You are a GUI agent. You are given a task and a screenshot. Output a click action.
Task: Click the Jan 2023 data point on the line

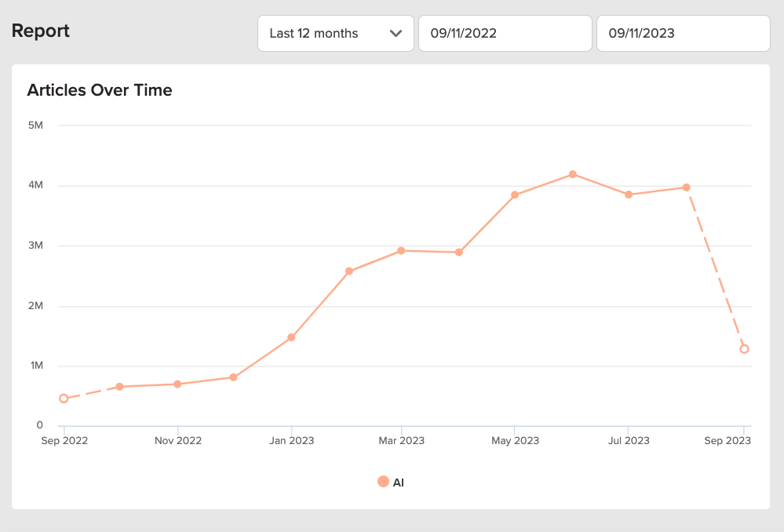pyautogui.click(x=291, y=337)
